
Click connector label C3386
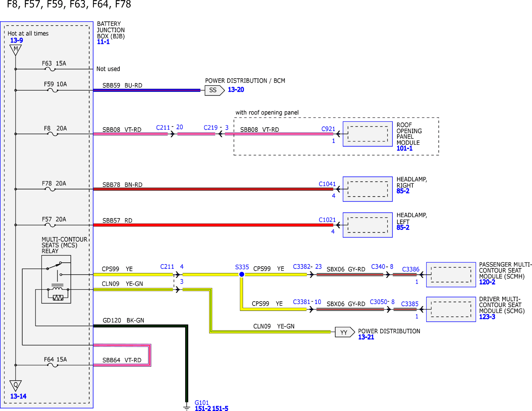(x=411, y=269)
